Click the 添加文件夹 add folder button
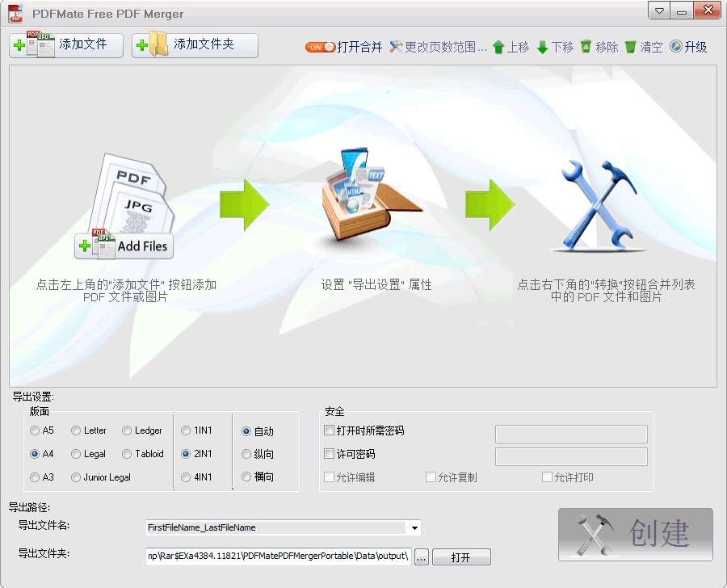The height and width of the screenshot is (588, 727). (195, 45)
